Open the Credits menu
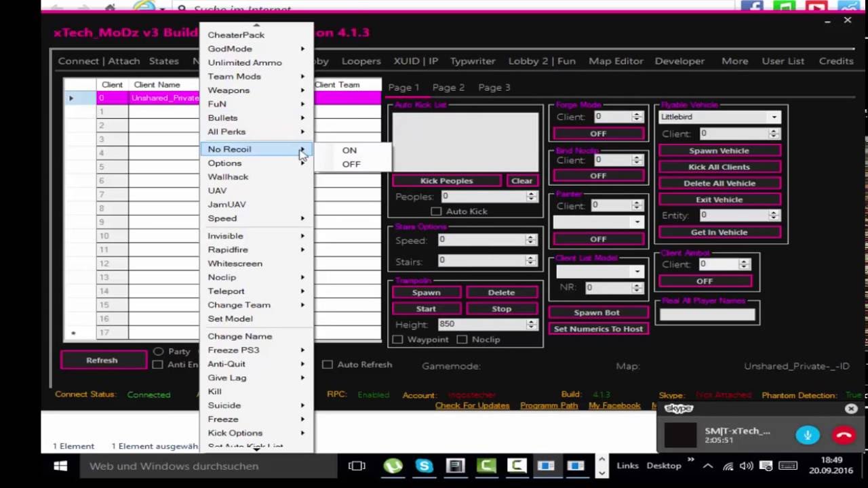This screenshot has height=488, width=868. point(835,61)
